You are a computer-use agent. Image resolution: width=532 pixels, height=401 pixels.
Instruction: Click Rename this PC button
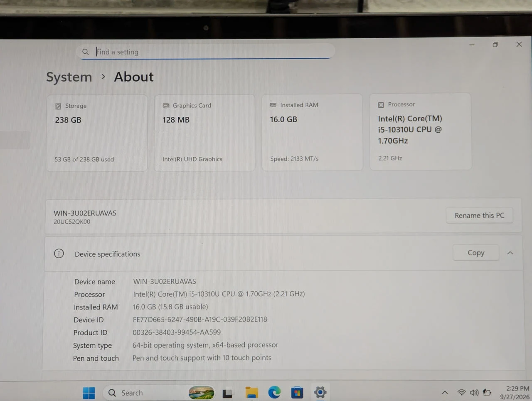click(x=479, y=215)
